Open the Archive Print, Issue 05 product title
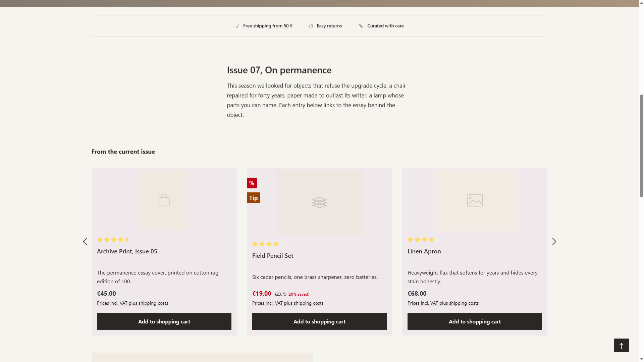This screenshot has width=644, height=362. tap(127, 251)
